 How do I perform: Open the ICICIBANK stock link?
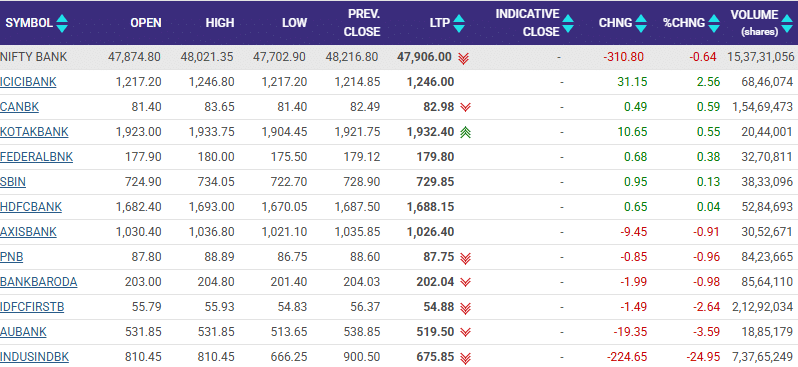[28, 82]
